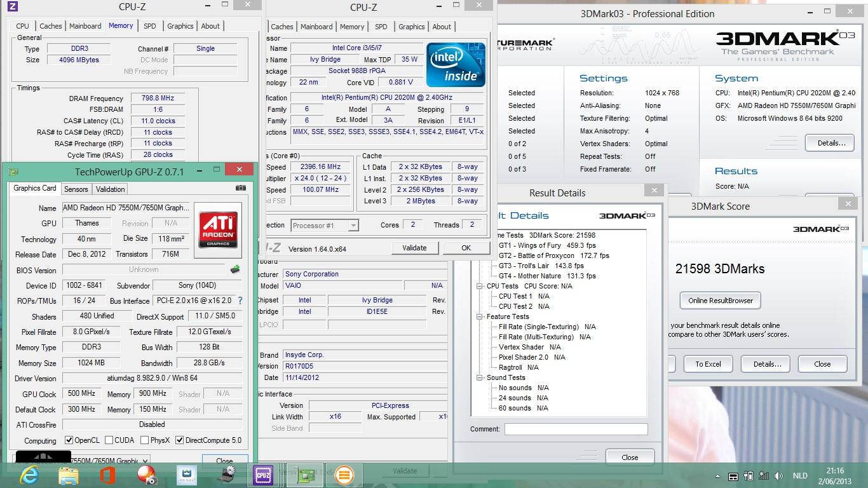Click the Validate button in CPU-Z
Viewport: 868px width, 488px height.
click(x=414, y=248)
